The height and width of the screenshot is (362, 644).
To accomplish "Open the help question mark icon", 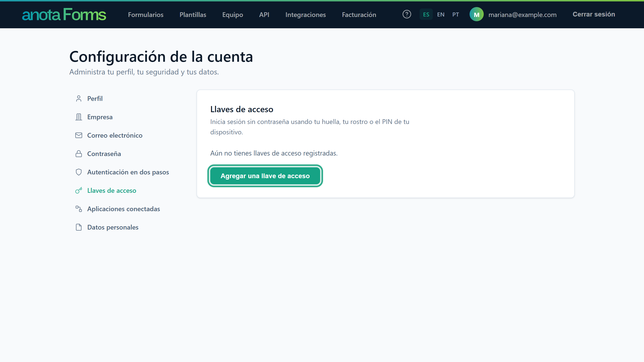I will (407, 14).
